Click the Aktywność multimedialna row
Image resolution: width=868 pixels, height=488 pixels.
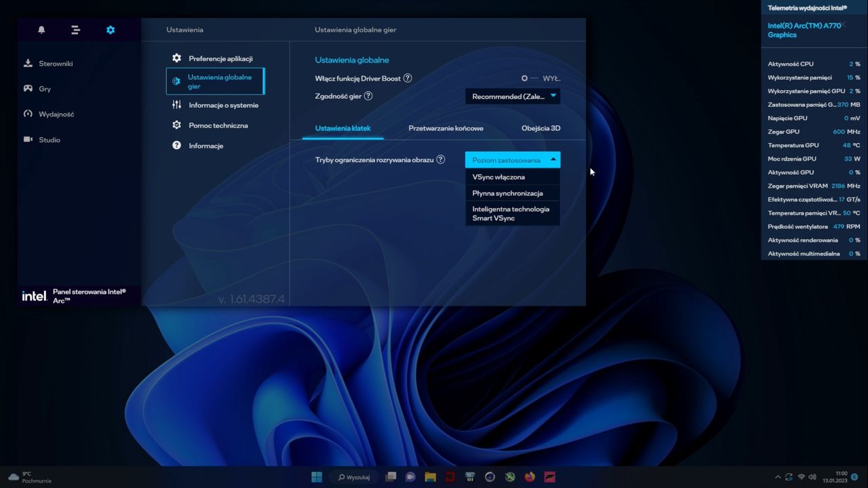pyautogui.click(x=814, y=253)
